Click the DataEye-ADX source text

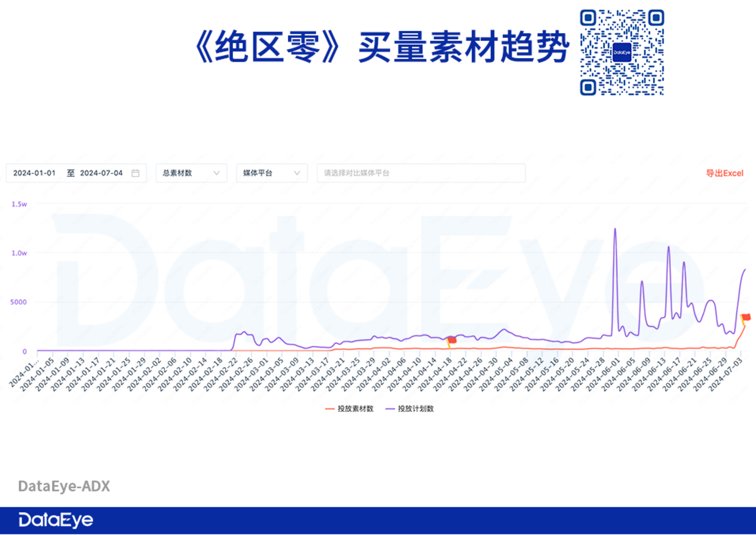pyautogui.click(x=64, y=486)
